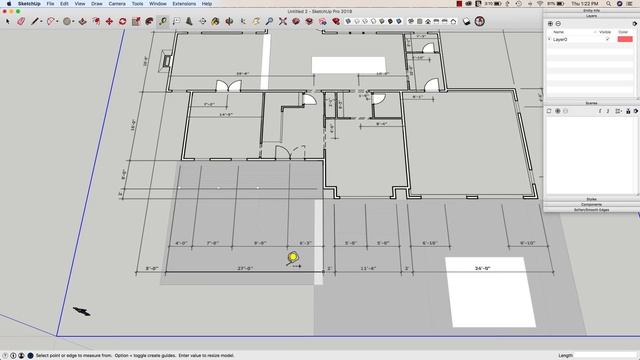Click the status bar geo-location info icon
The image size is (640, 360).
click(13, 356)
